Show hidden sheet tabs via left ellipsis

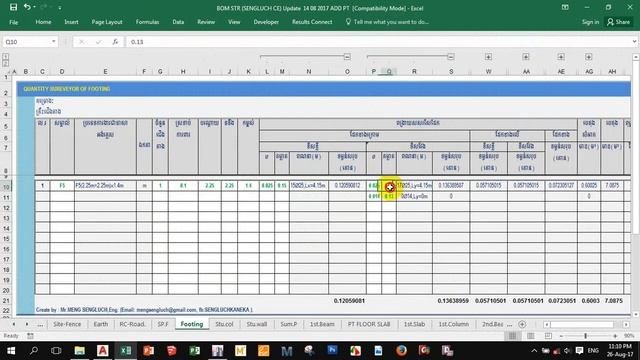(x=40, y=324)
